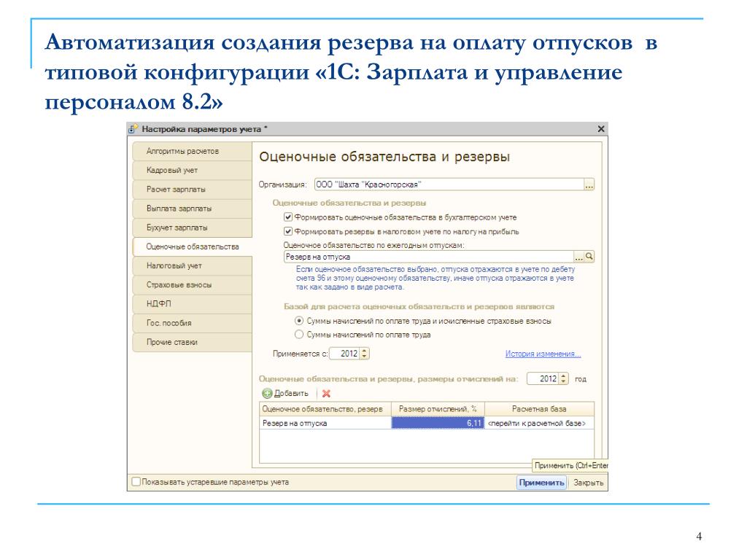Click column header Оценочное обязательство, резерв
Screen dimensions: 747x560
pos(325,409)
